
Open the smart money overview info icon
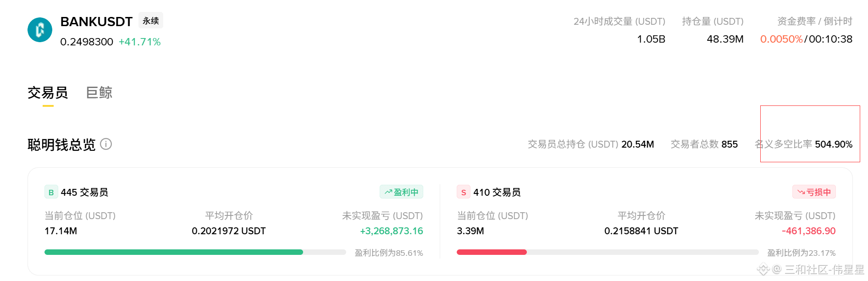click(106, 144)
